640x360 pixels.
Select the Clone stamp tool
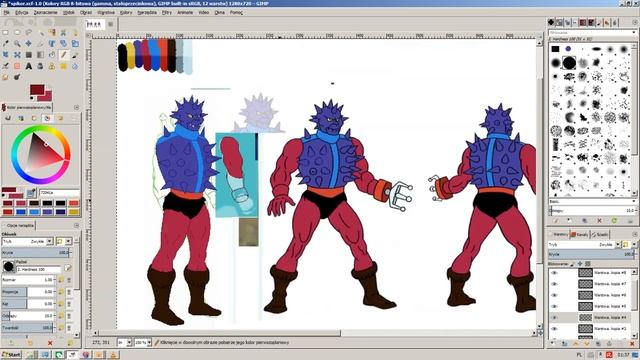52,66
